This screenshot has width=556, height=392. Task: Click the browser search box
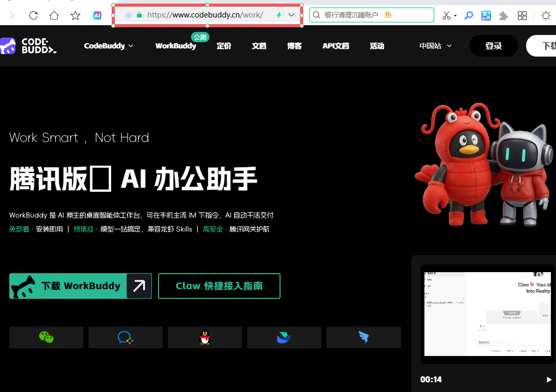(372, 15)
